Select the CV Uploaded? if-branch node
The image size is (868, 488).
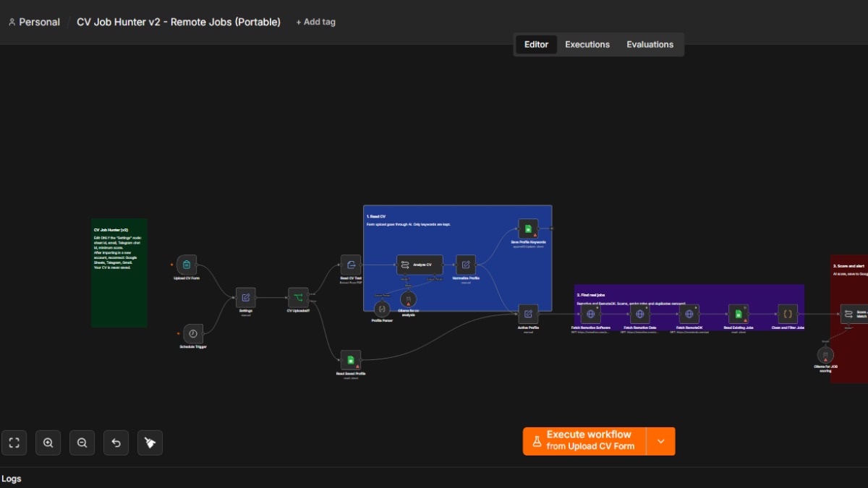298,297
